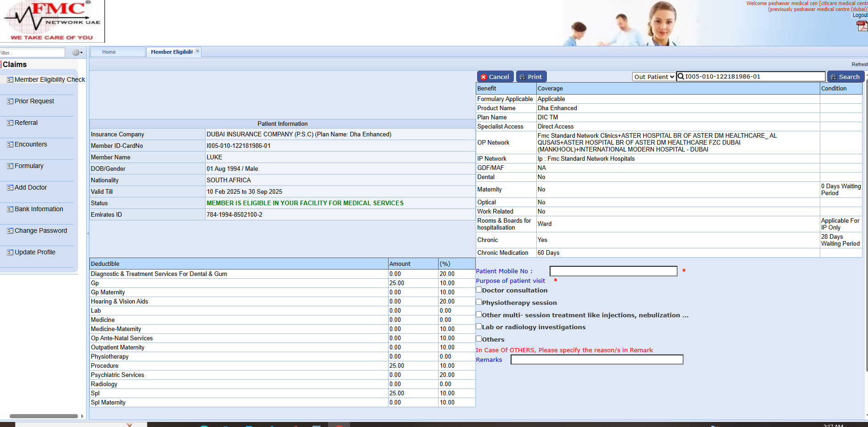Click the Member Eligibility Check sidebar icon
Viewport: 868px width, 427px height.
coord(10,80)
